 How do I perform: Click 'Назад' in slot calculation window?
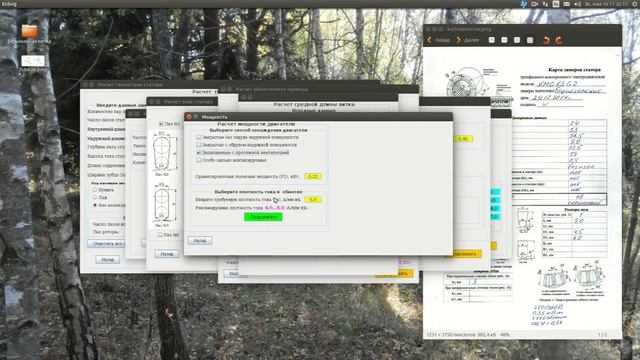click(x=167, y=254)
